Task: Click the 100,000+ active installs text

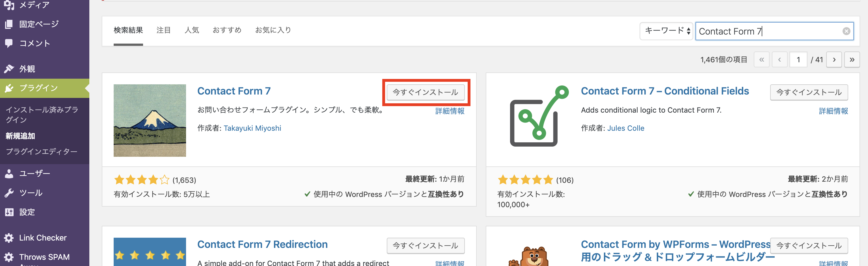Action: (x=513, y=205)
